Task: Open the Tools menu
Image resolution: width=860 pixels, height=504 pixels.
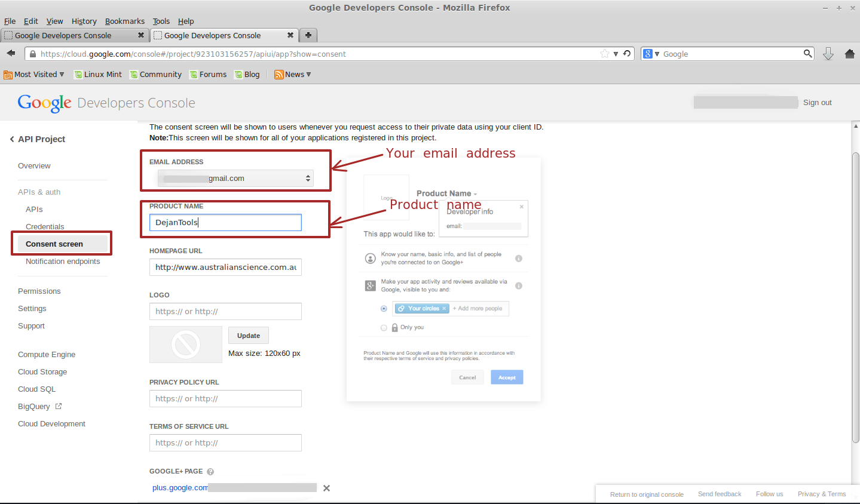Action: coord(161,21)
